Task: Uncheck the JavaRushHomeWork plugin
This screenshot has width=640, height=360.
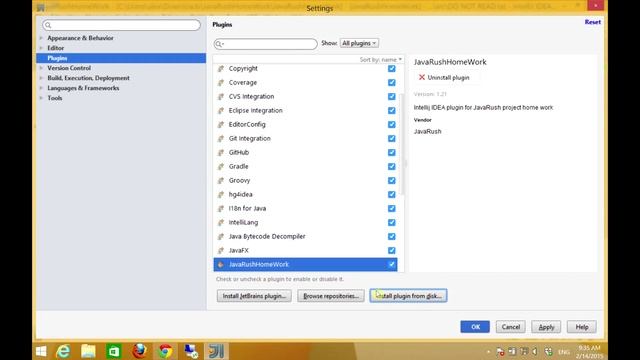Action: (391, 264)
